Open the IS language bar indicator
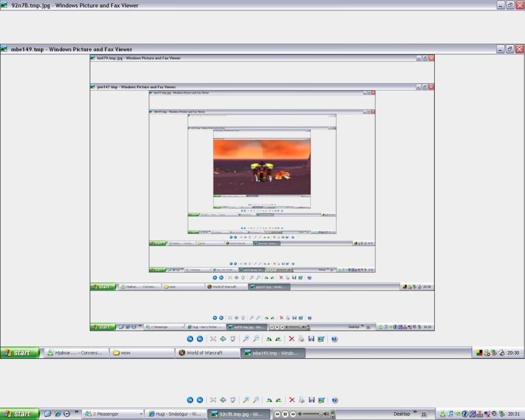The height and width of the screenshot is (420, 525). pos(424,414)
